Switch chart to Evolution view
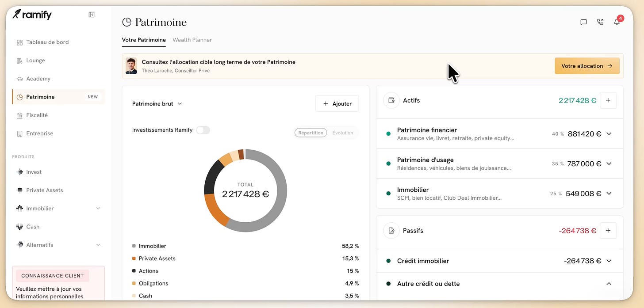 (x=343, y=133)
